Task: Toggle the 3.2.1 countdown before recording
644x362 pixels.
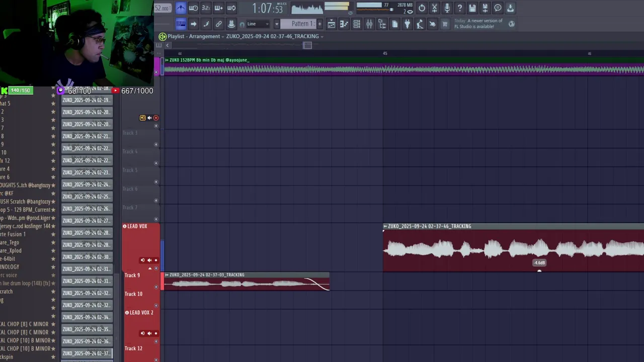Action: (206, 8)
